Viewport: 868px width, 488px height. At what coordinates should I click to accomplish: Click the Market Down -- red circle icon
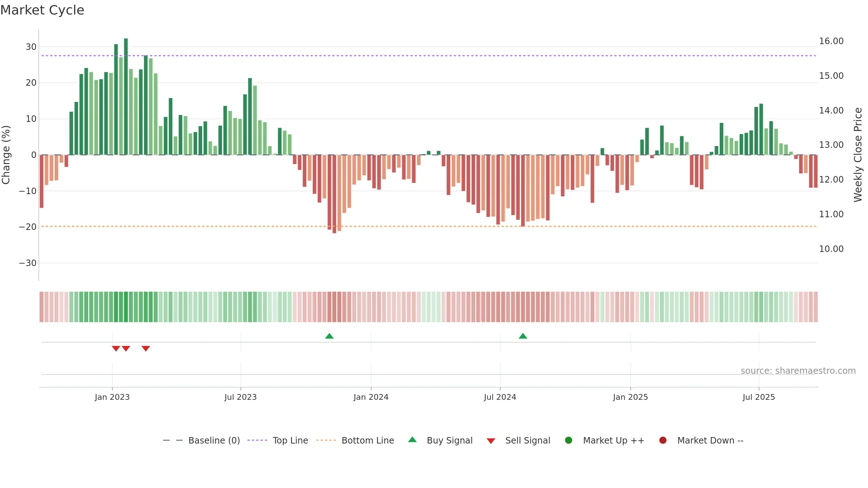tap(663, 440)
